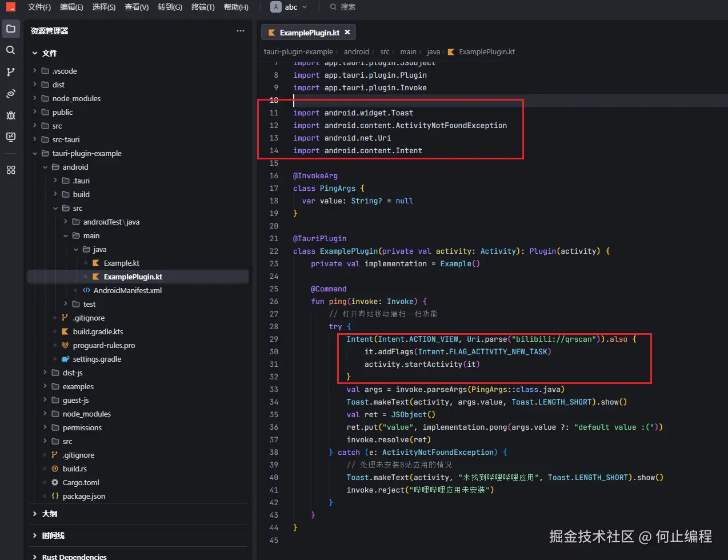Click Kotlin file icon next to Example.kt

pos(96,263)
